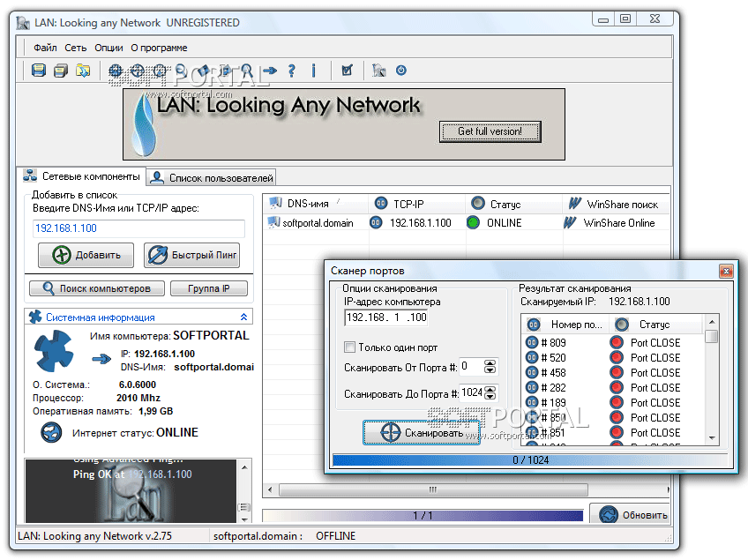Click the blue 'i' info toolbar icon
The height and width of the screenshot is (560, 748).
click(x=313, y=71)
